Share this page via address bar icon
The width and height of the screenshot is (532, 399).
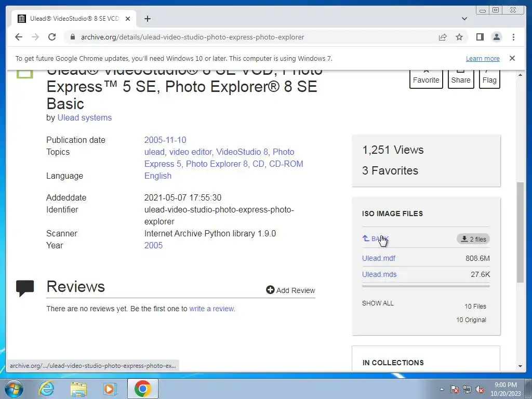443,37
